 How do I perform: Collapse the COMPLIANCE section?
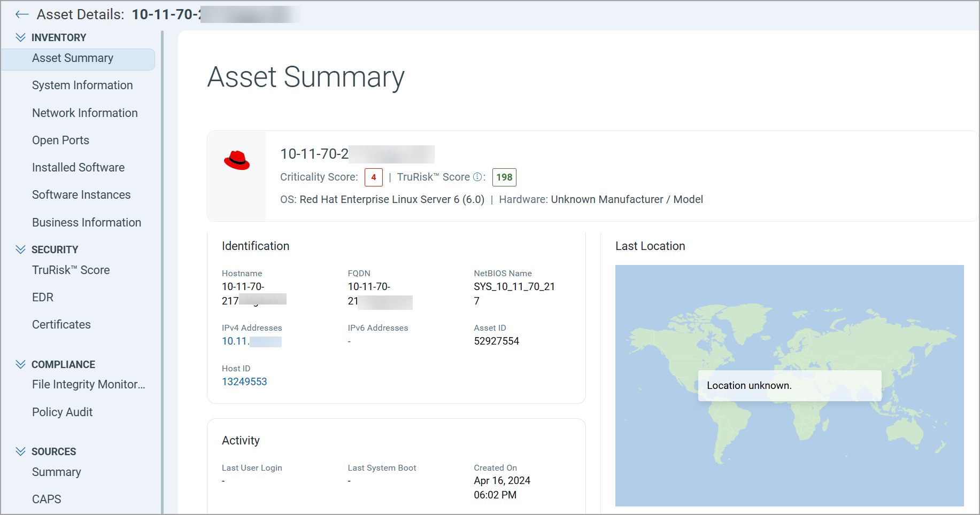pos(20,364)
